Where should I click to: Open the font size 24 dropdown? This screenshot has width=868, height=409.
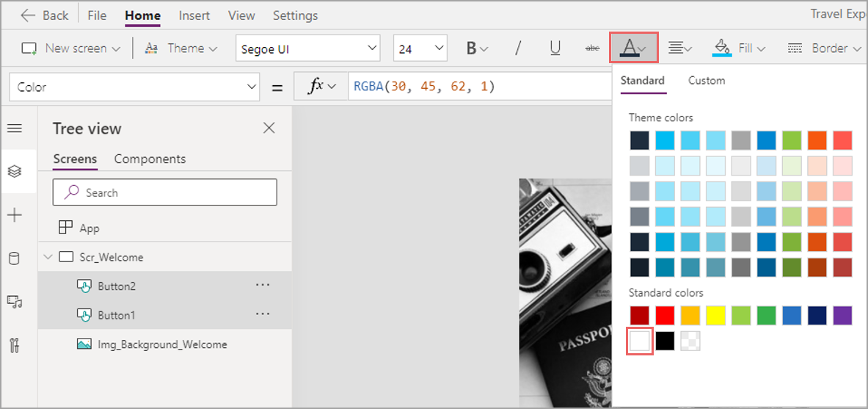420,48
